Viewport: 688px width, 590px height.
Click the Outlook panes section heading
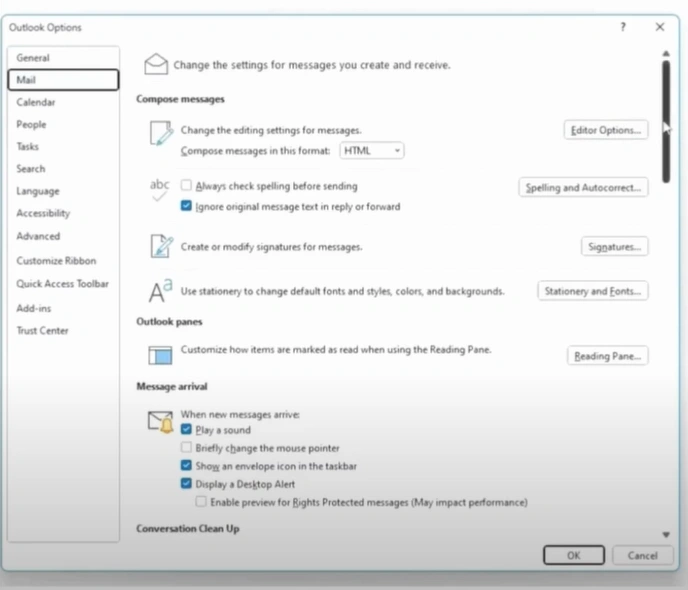(169, 322)
